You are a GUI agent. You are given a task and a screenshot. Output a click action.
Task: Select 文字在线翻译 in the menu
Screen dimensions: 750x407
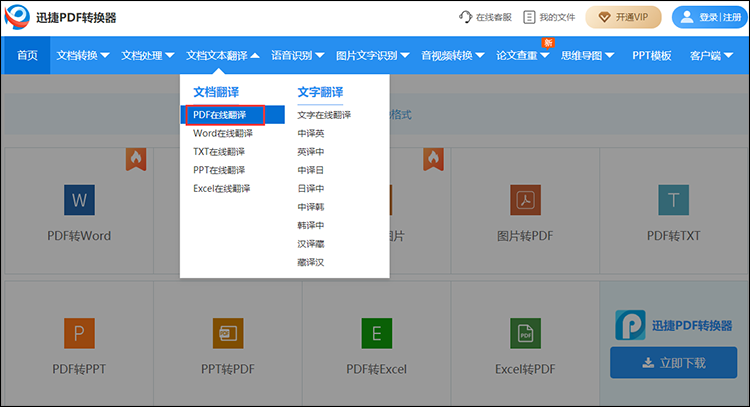click(324, 115)
